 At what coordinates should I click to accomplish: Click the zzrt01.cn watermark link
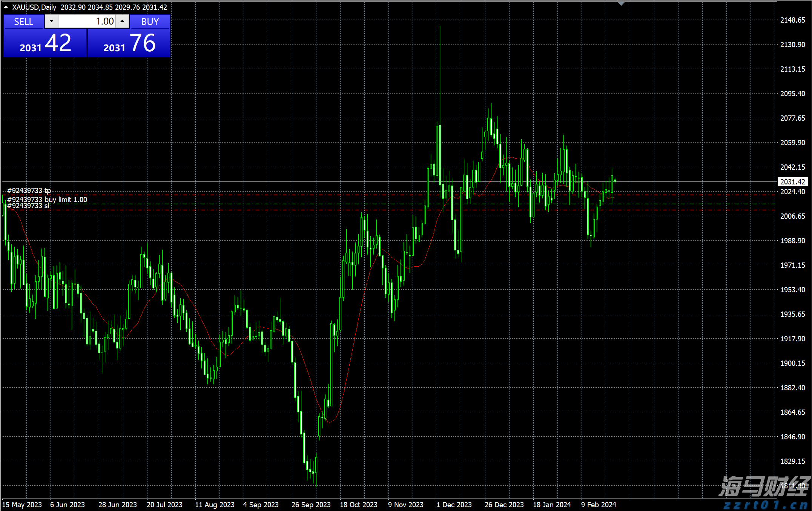(766, 505)
